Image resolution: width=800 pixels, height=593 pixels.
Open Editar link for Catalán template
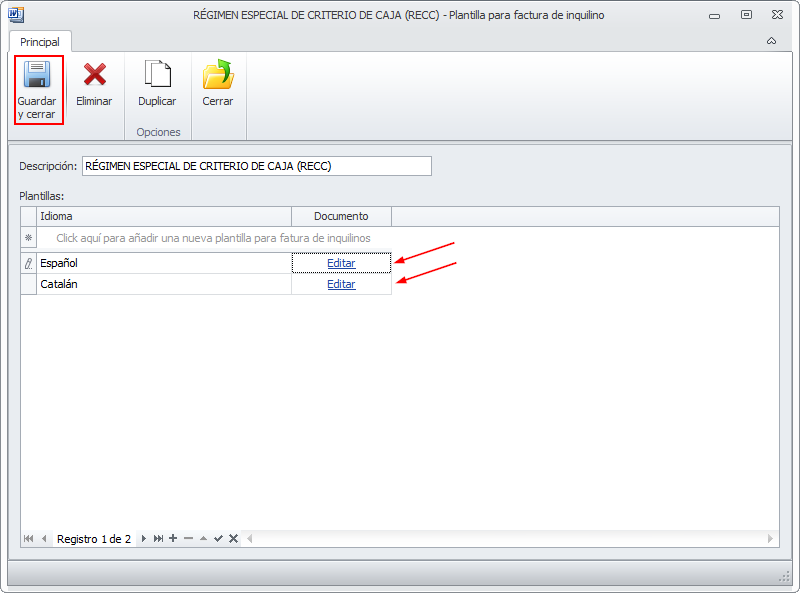pos(341,284)
